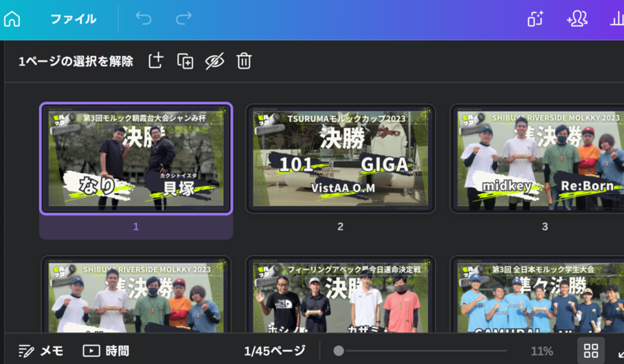This screenshot has width=624, height=364.
Task: Select page 2 thumbnail 101 vs GIGA
Action: [x=340, y=159]
